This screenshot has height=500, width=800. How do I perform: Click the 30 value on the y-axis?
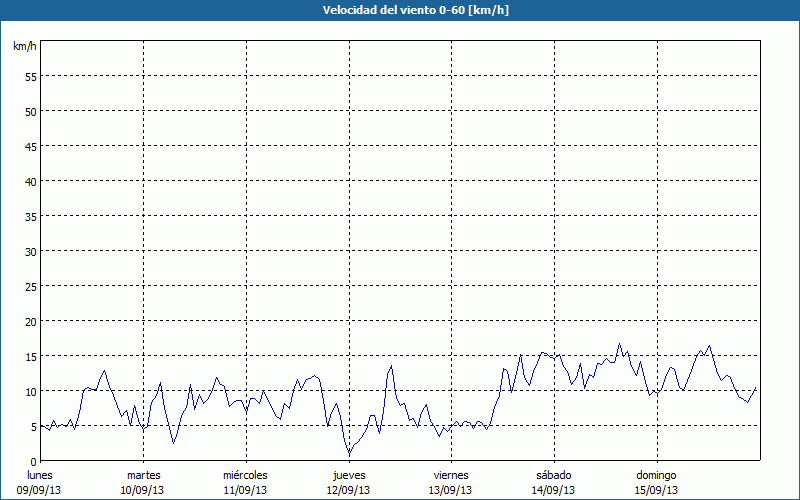(30, 251)
